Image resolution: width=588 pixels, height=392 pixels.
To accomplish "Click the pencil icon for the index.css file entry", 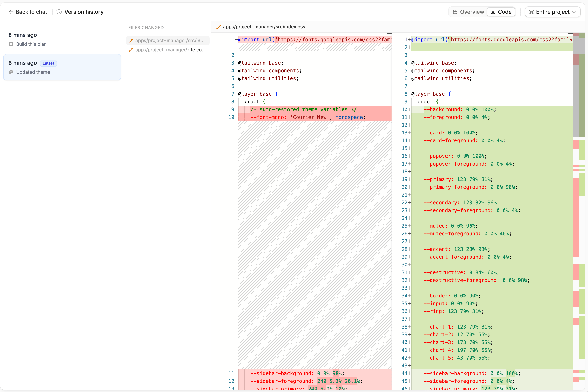I will tap(130, 41).
